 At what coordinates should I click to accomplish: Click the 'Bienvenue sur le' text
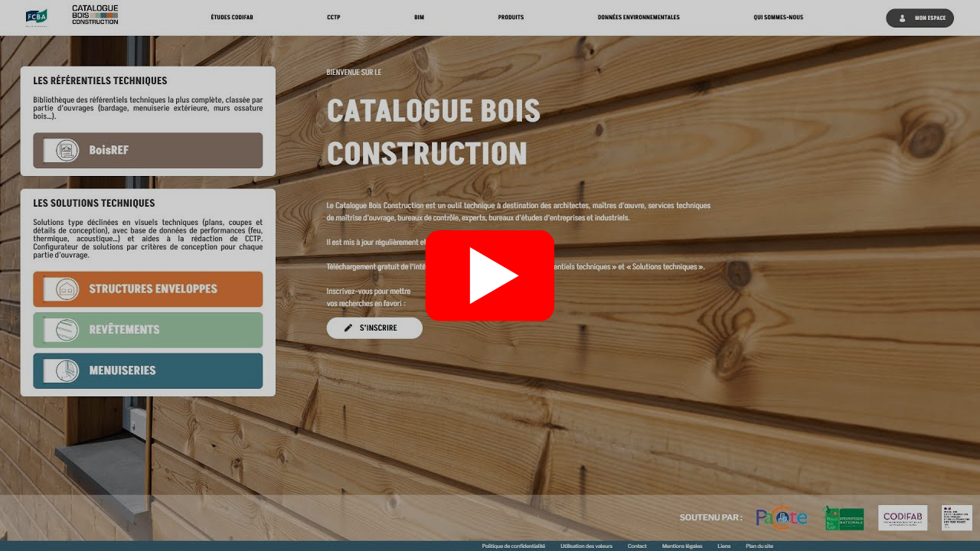pos(354,72)
